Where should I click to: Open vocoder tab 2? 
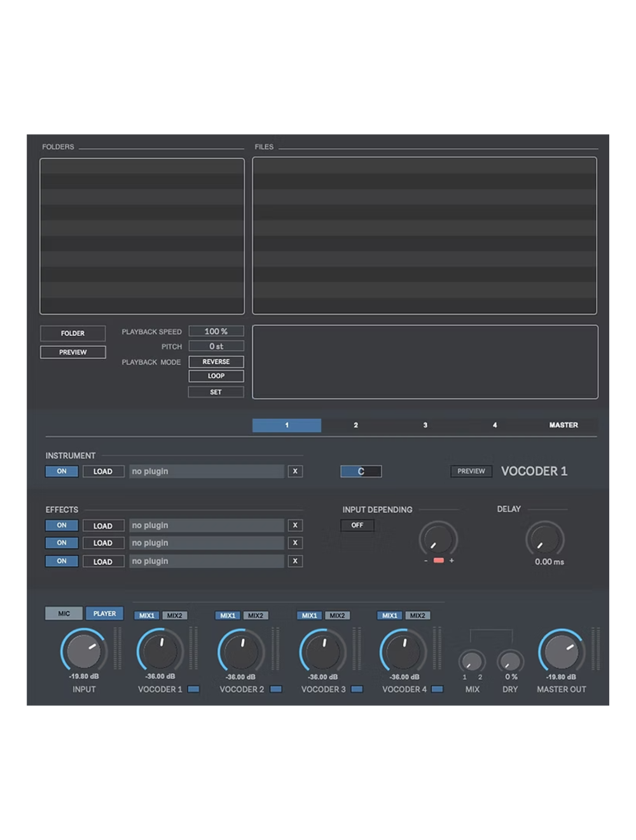(356, 425)
